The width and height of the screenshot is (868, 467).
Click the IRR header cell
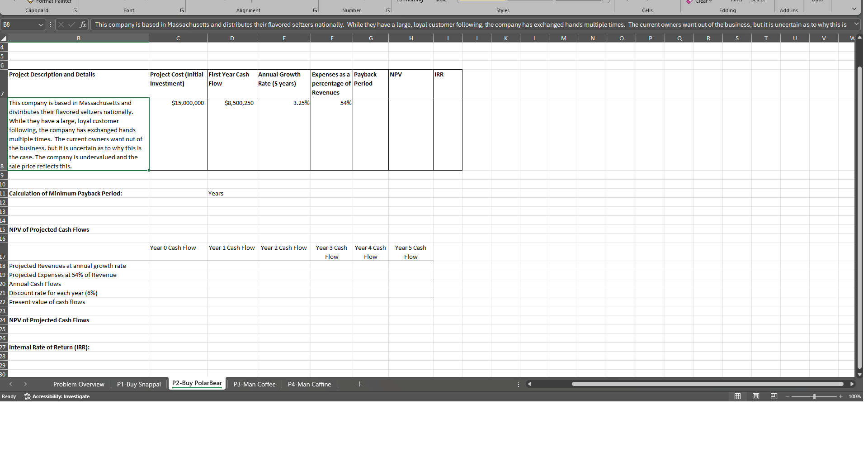[448, 84]
